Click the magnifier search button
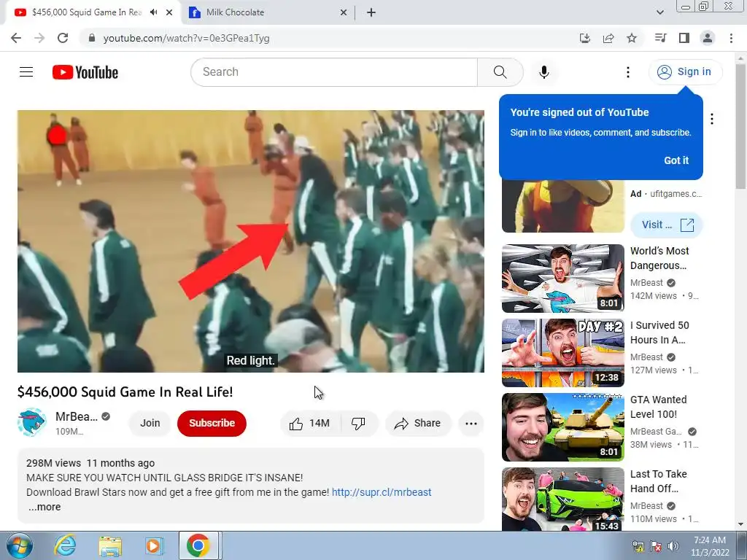The image size is (747, 560). (x=500, y=72)
